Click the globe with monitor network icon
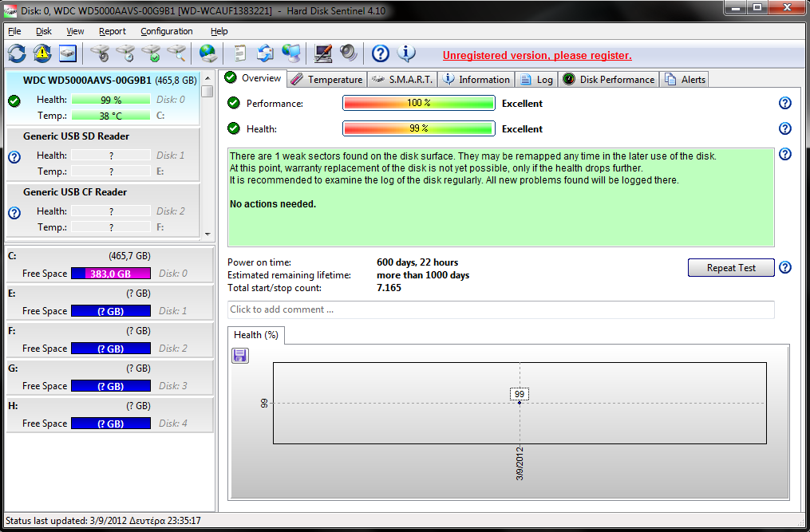The width and height of the screenshot is (810, 532). click(291, 53)
